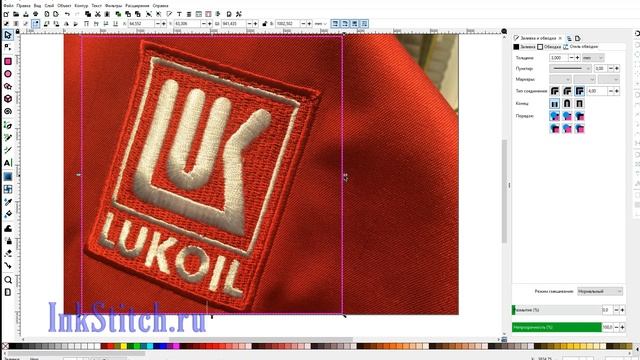Select the Mesh gradient tool
Viewport: 640px width, 360px height.
[x=8, y=189]
